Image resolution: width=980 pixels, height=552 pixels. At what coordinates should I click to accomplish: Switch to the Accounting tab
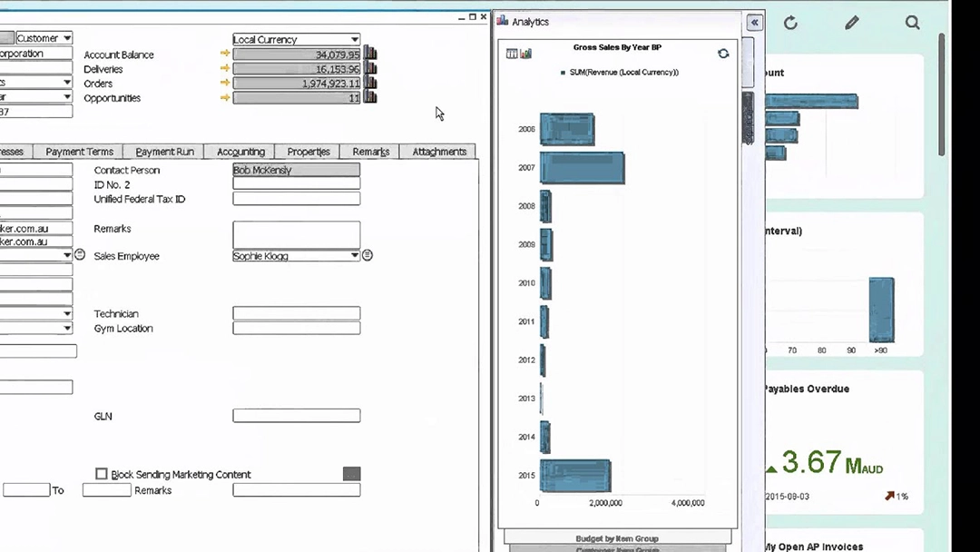240,152
